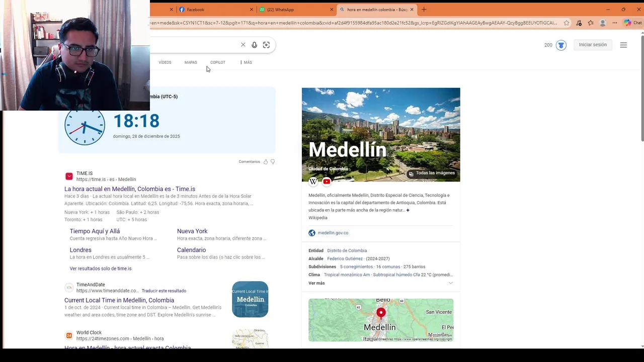Start voice search with microphone icon

point(255,45)
